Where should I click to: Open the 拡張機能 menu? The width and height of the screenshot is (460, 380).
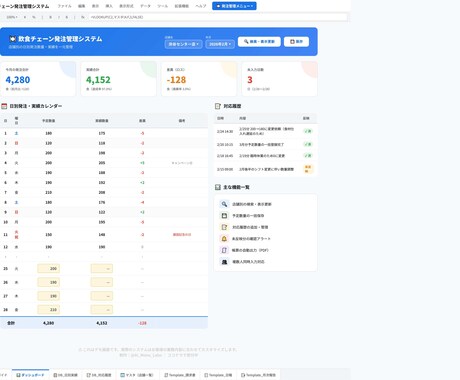182,6
